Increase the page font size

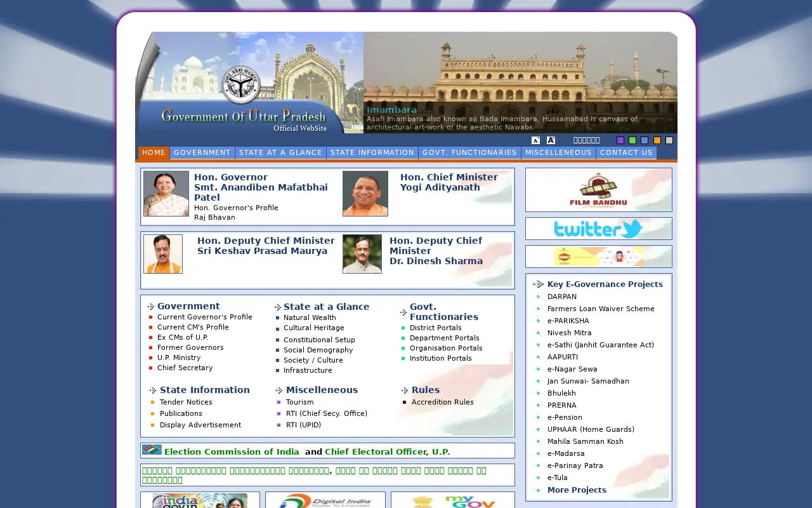(551, 140)
